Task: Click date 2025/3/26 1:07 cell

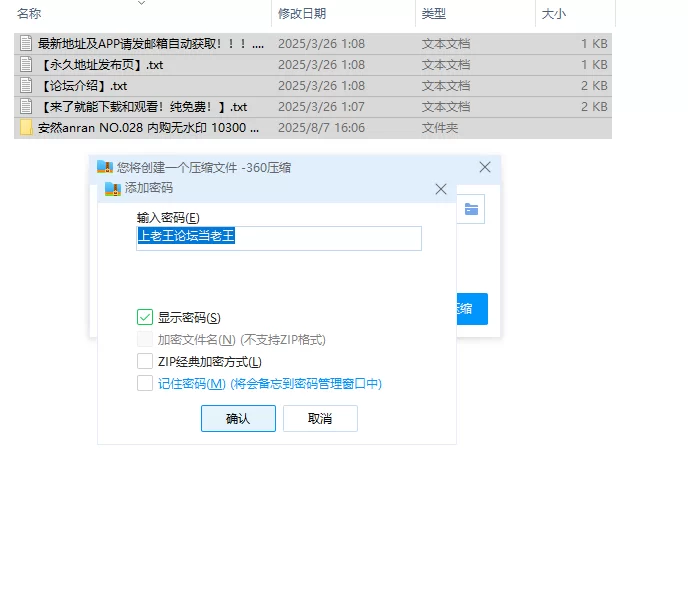Action: [322, 107]
